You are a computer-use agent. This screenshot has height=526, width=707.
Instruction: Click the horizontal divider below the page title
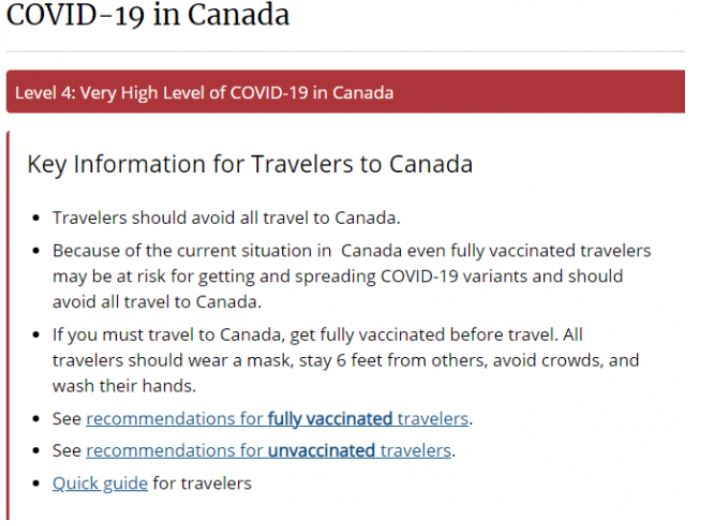pyautogui.click(x=345, y=52)
